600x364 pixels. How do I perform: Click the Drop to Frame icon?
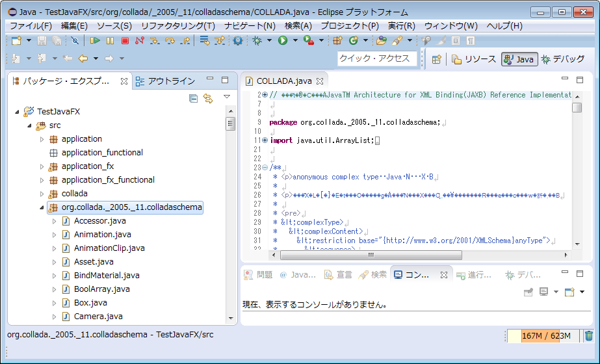[205, 40]
